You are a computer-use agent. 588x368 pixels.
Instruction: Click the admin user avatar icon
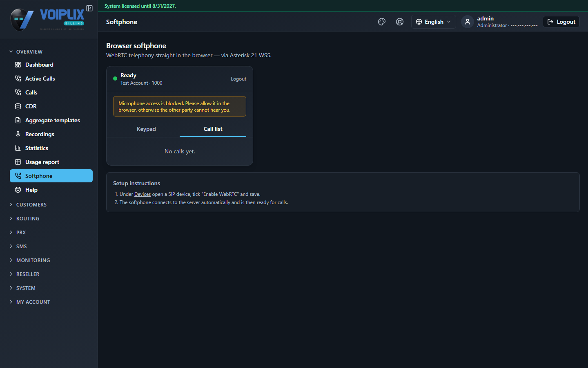468,22
